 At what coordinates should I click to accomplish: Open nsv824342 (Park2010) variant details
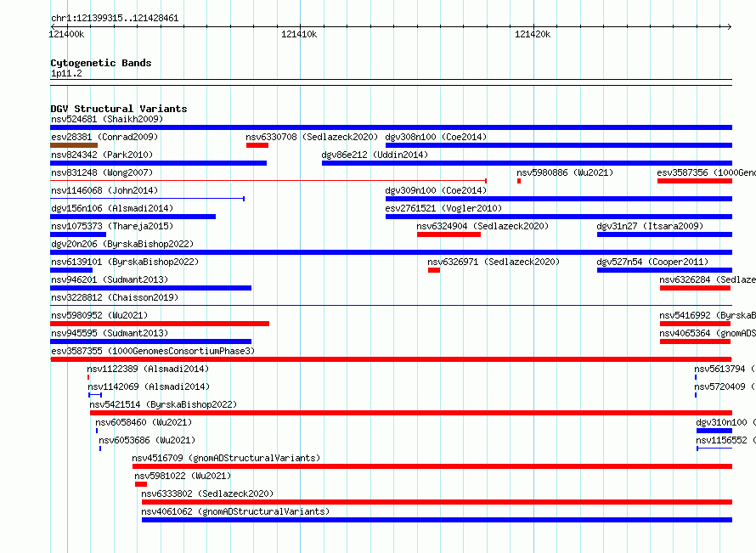102,155
